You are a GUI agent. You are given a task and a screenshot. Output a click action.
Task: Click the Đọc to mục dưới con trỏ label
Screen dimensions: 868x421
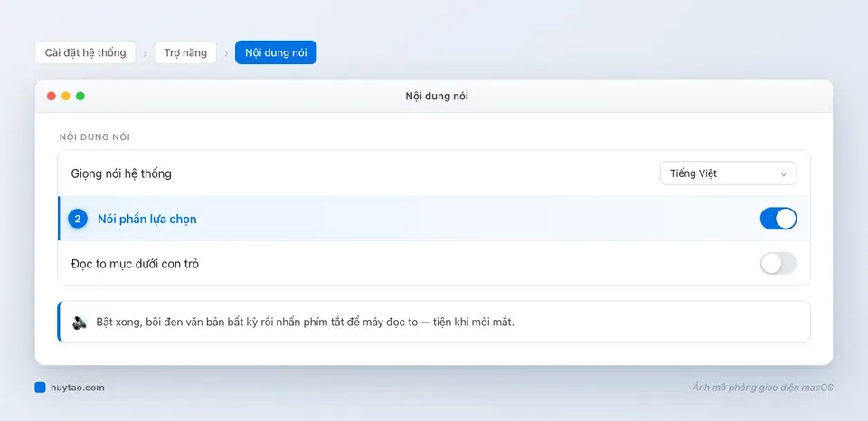135,264
